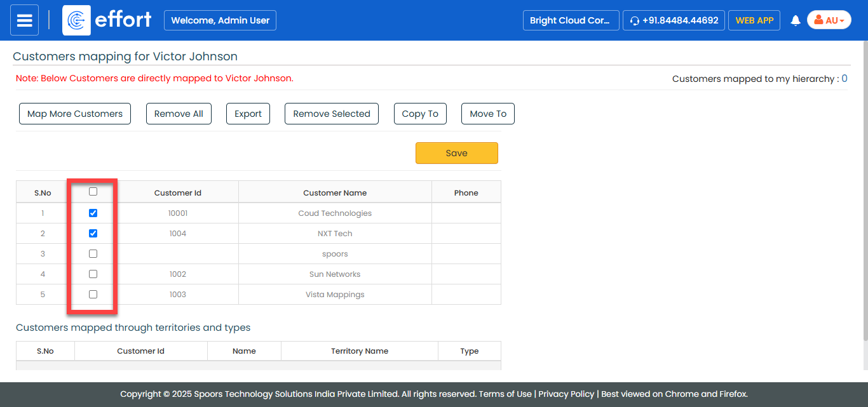Switch to WEB APP
Viewport: 868px width, 407px height.
pos(754,20)
